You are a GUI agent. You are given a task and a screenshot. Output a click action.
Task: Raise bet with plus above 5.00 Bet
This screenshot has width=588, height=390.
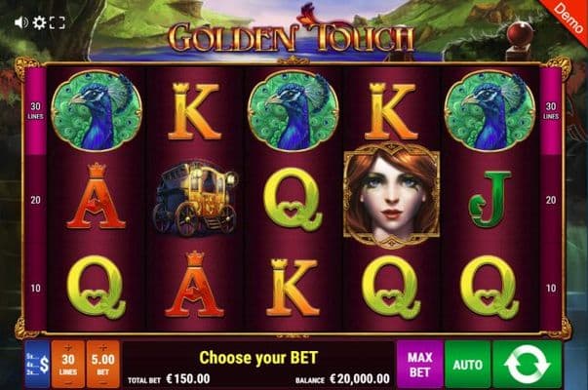pos(102,348)
